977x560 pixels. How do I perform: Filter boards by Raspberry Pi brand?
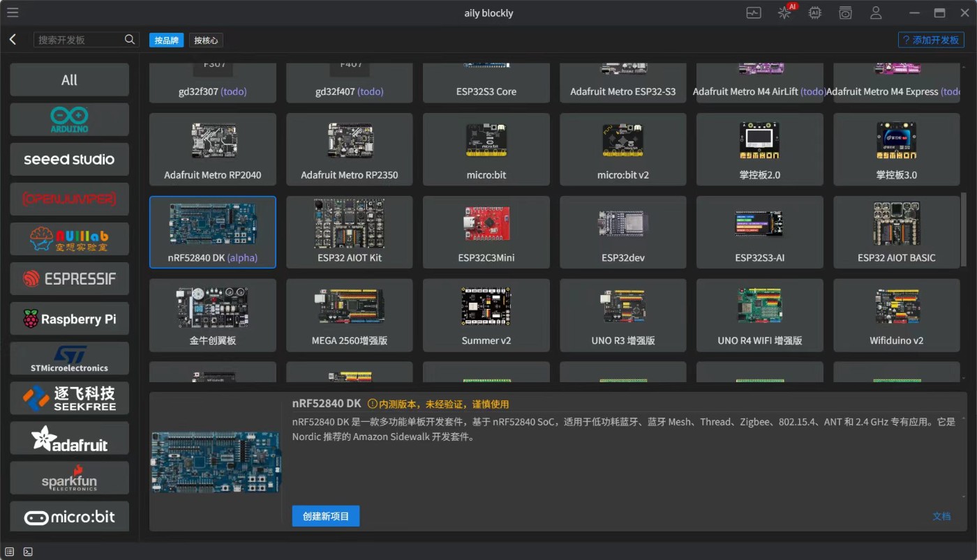click(69, 319)
